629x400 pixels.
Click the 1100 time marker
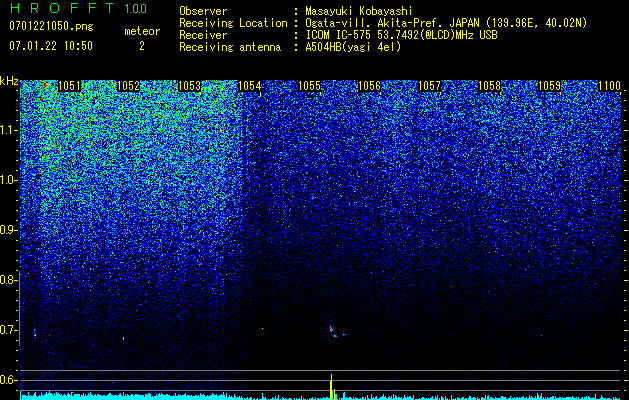click(609, 86)
